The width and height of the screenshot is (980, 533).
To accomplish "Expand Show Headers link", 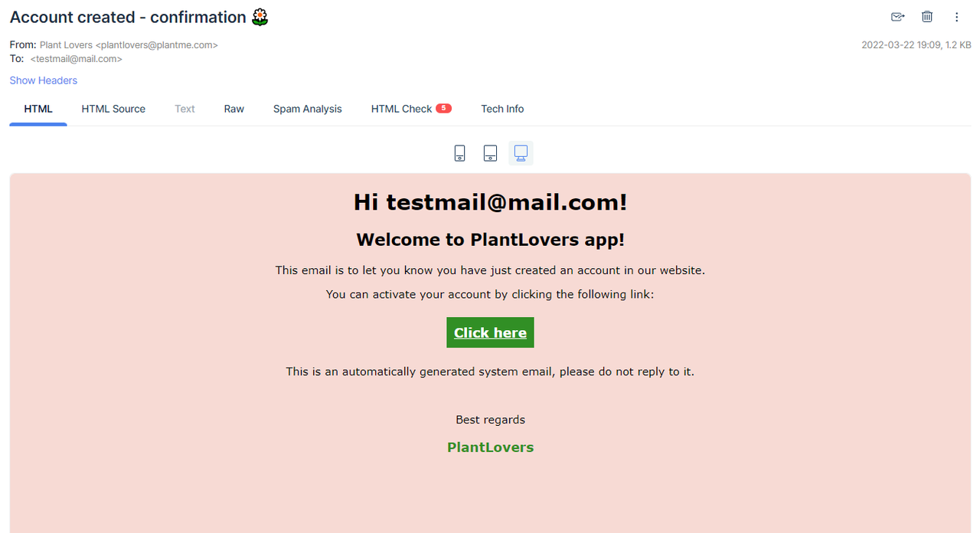I will pyautogui.click(x=44, y=80).
